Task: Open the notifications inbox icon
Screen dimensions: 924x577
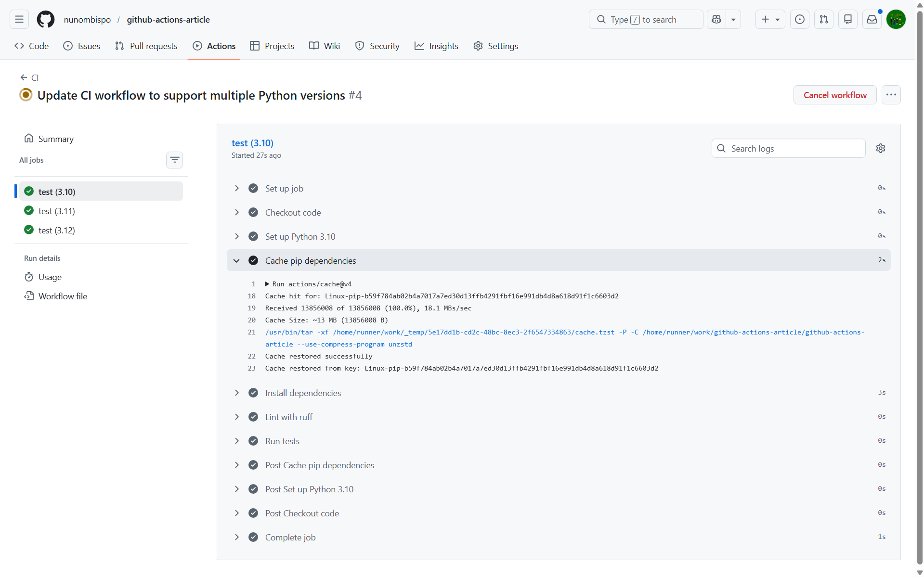Action: (872, 19)
